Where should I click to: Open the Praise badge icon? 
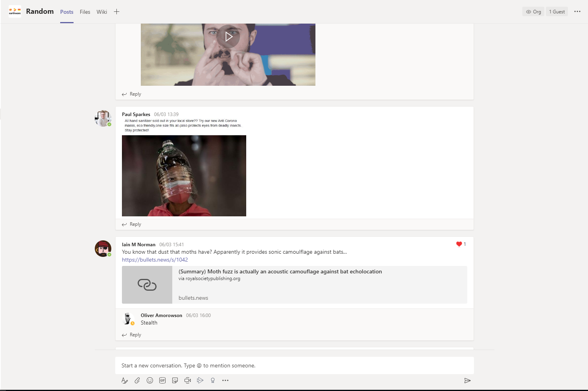(x=213, y=380)
